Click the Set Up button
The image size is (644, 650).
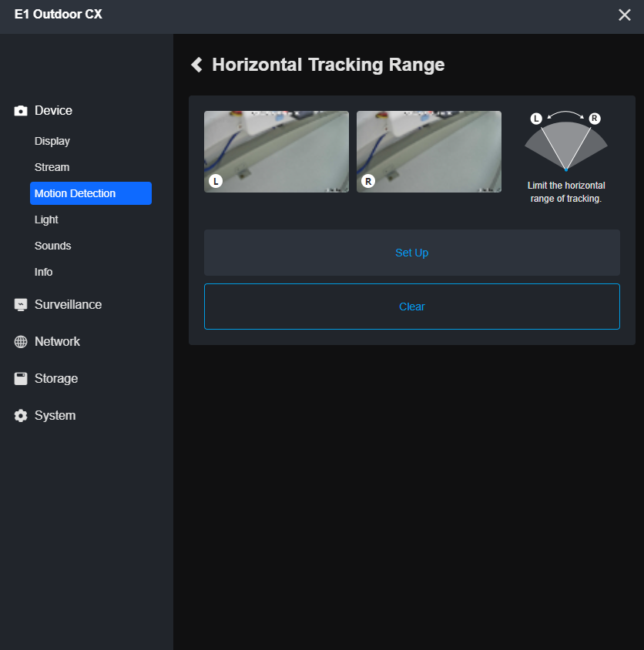(x=412, y=253)
